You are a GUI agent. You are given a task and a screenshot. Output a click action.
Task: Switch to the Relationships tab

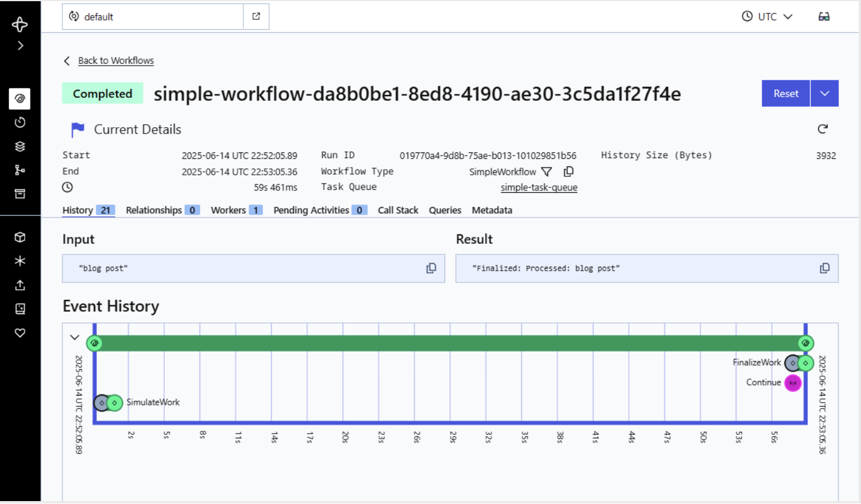pyautogui.click(x=162, y=210)
